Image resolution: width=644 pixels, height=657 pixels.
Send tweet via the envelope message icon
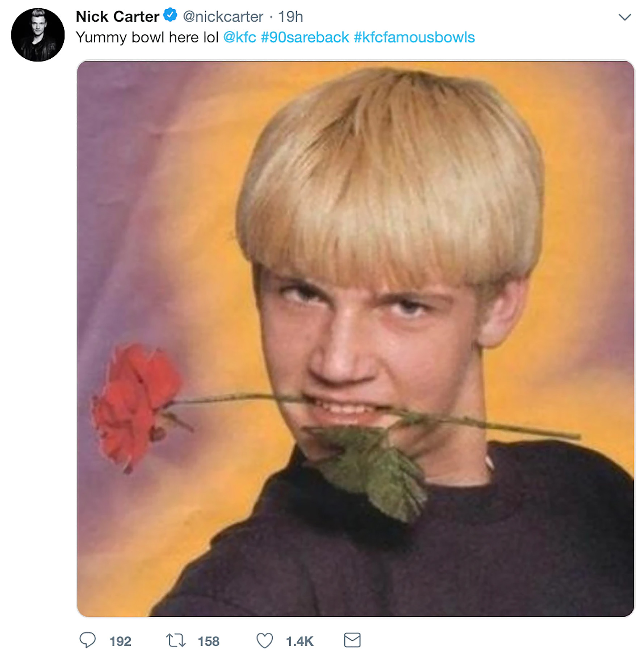click(352, 640)
